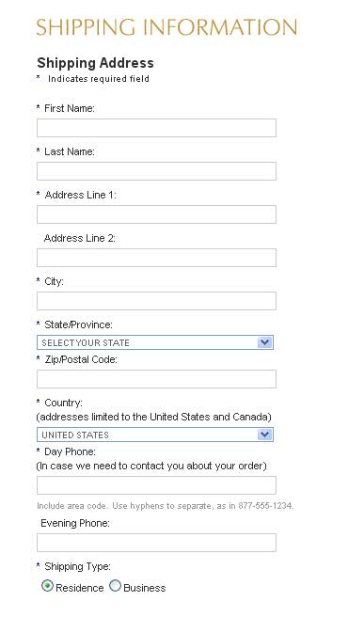The height and width of the screenshot is (617, 364).
Task: Click the City text field
Action: pyautogui.click(x=156, y=301)
